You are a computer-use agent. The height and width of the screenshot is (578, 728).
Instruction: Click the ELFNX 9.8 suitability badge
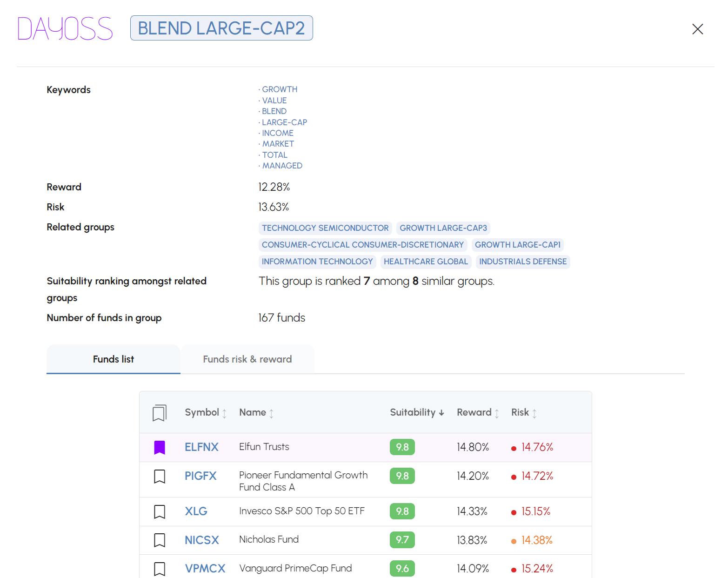coord(402,447)
